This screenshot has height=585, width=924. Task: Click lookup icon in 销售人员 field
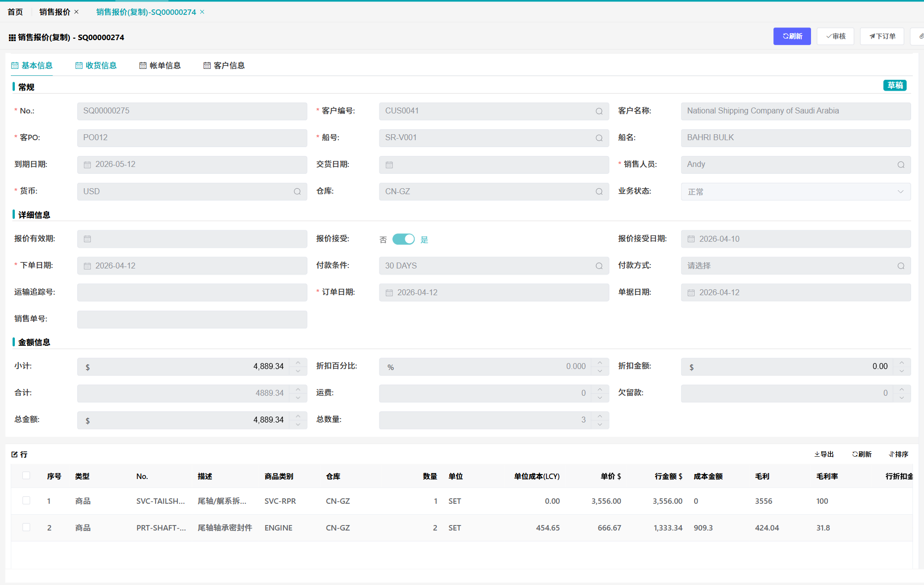(x=901, y=164)
